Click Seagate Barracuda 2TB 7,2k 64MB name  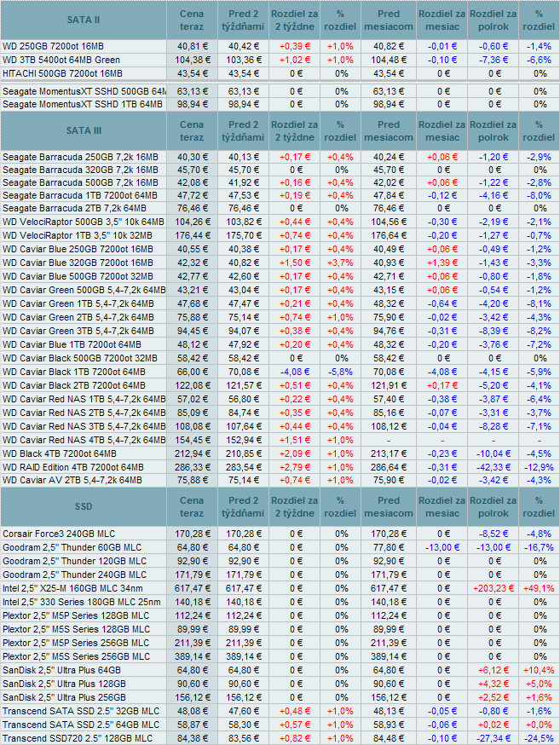[x=74, y=208]
